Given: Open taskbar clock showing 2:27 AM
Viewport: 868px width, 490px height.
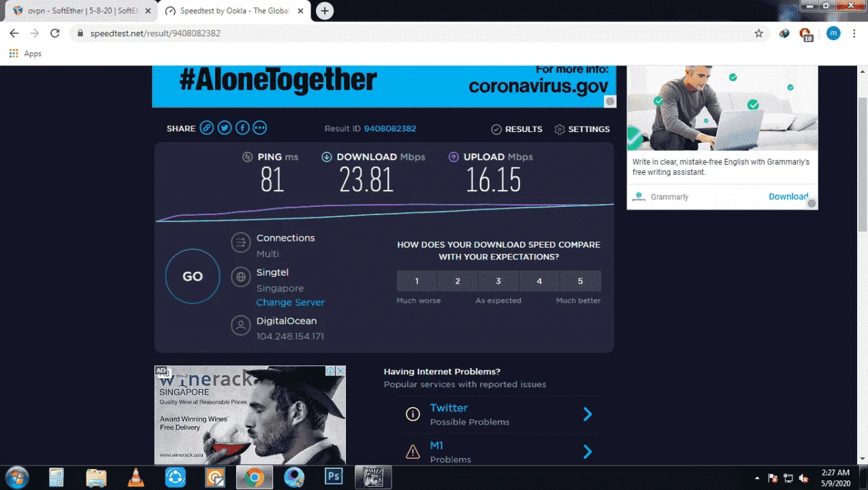Looking at the screenshot, I should click(835, 477).
